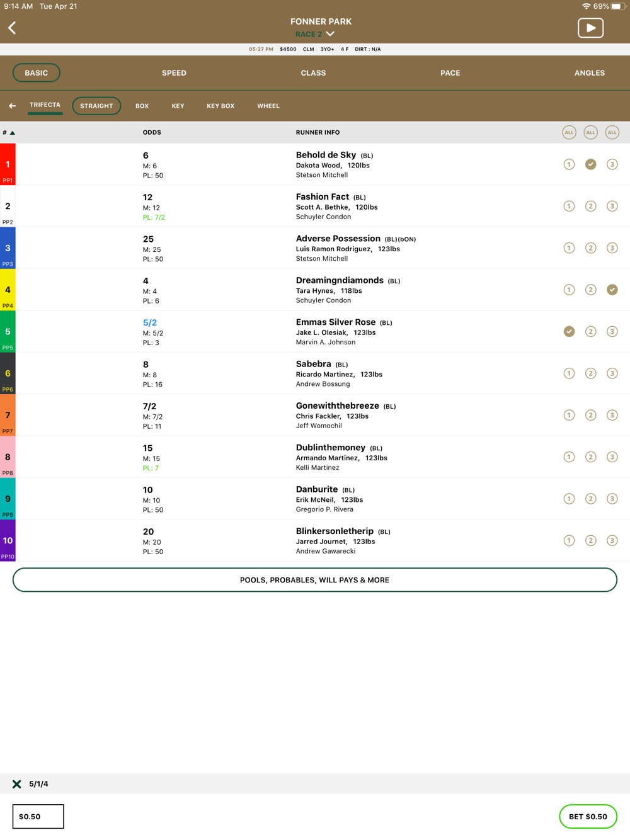The height and width of the screenshot is (840, 630).
Task: Pick Blinkersonletherip for 3rd place
Action: click(x=612, y=540)
